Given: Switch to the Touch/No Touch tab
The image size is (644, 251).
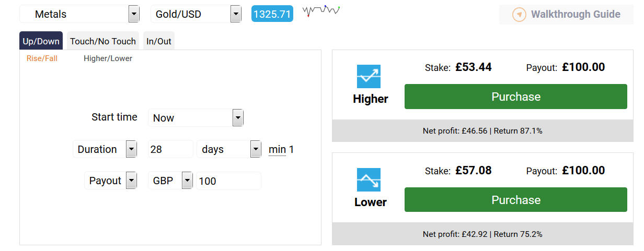Looking at the screenshot, I should (x=103, y=41).
